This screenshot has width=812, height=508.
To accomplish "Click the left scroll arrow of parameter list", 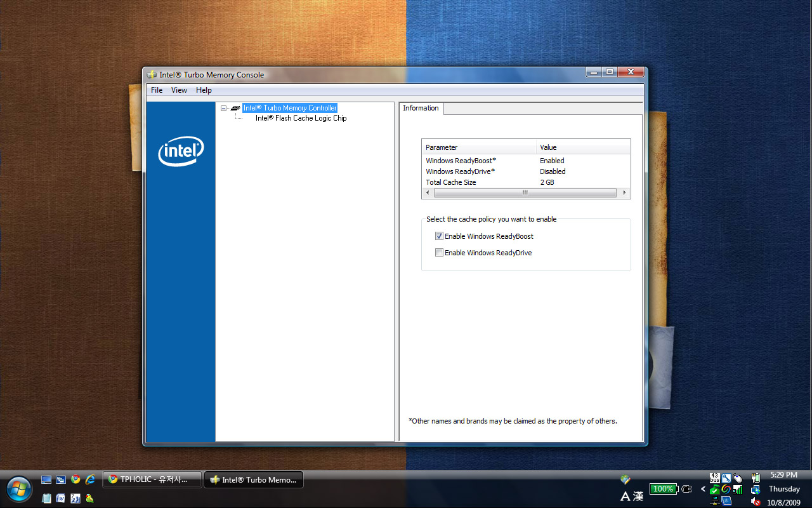I will point(427,192).
